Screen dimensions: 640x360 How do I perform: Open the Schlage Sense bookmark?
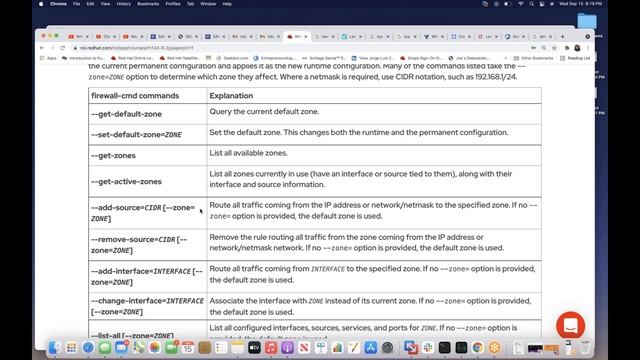[x=324, y=58]
